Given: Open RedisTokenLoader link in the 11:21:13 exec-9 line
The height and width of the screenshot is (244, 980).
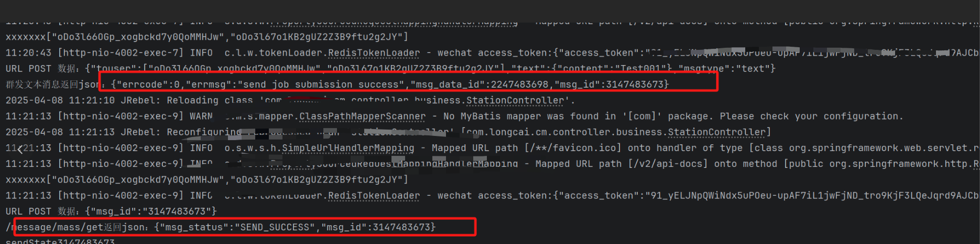Looking at the screenshot, I should point(374,196).
